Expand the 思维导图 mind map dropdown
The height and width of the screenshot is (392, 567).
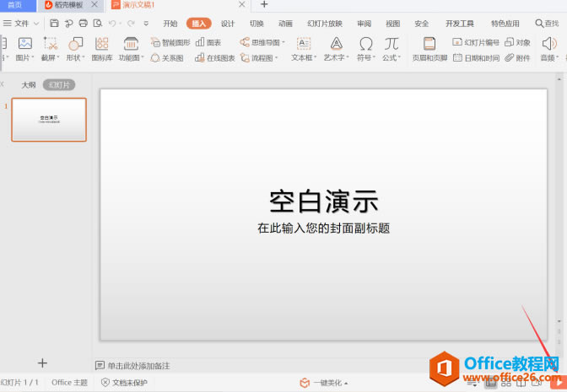click(x=262, y=42)
